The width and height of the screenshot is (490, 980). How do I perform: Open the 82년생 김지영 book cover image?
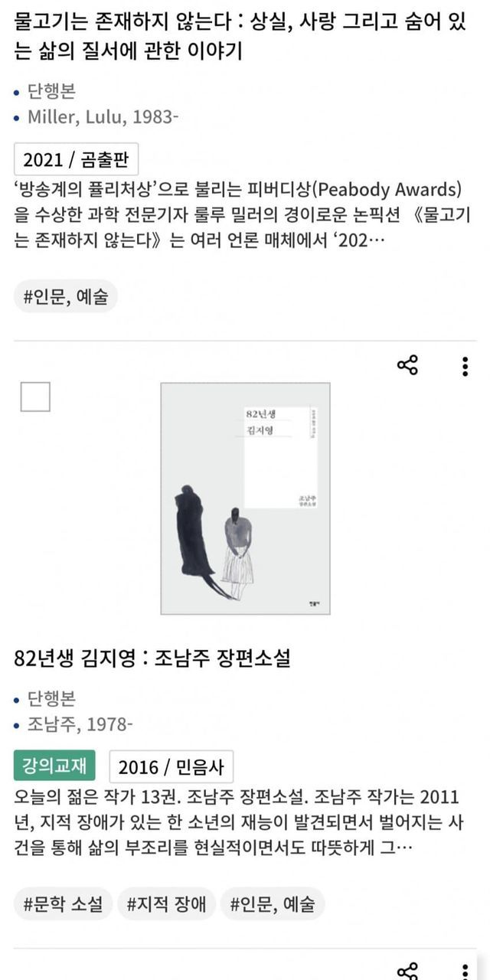(245, 498)
